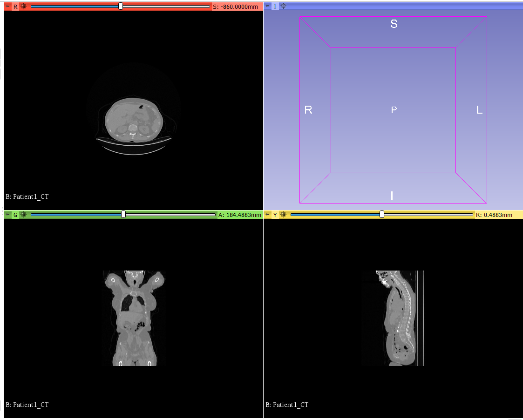This screenshot has height=420, width=523.
Task: Reset field of view in the Green slice
Action: pos(23,215)
